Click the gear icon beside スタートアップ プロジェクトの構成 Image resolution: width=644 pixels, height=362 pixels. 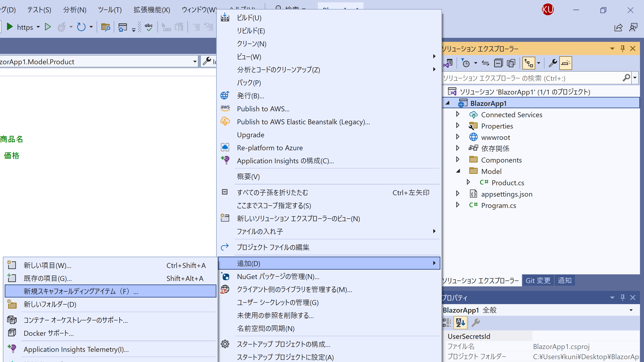[225, 344]
